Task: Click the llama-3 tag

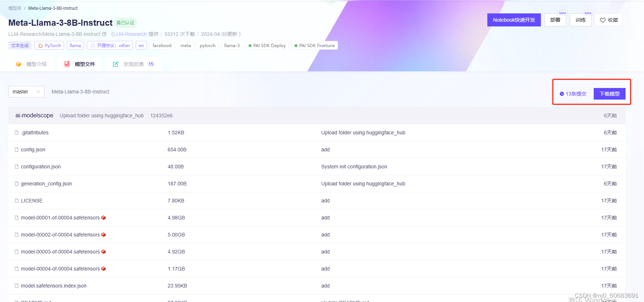Action: coord(232,45)
